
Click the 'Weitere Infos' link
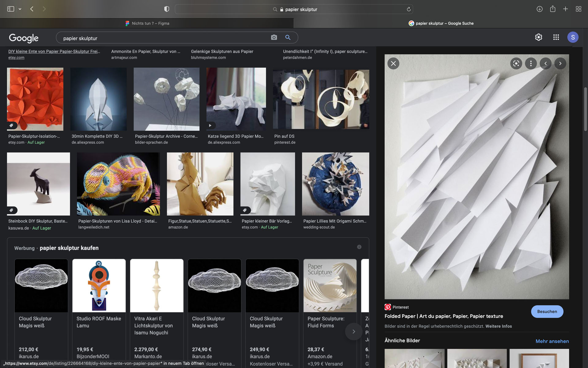click(x=499, y=326)
